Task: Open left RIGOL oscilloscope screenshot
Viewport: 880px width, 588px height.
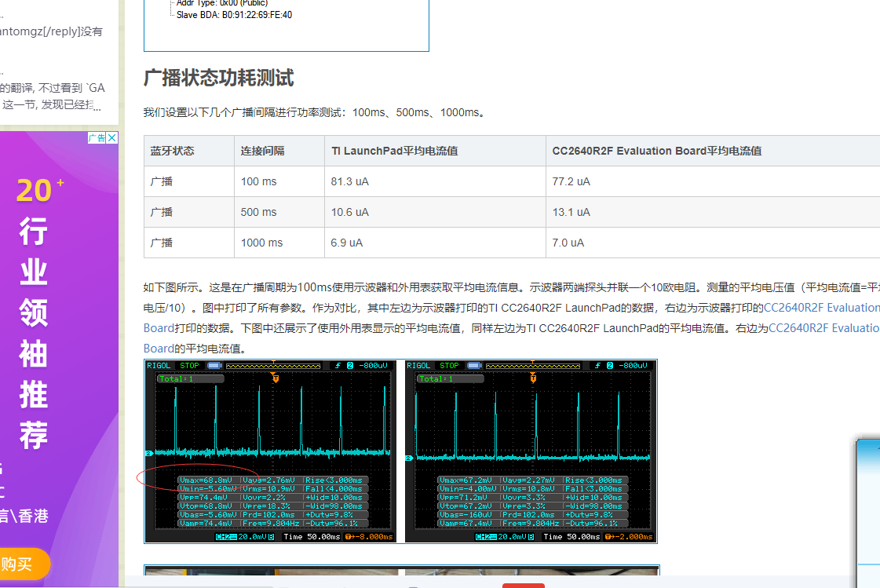Action: pyautogui.click(x=271, y=451)
